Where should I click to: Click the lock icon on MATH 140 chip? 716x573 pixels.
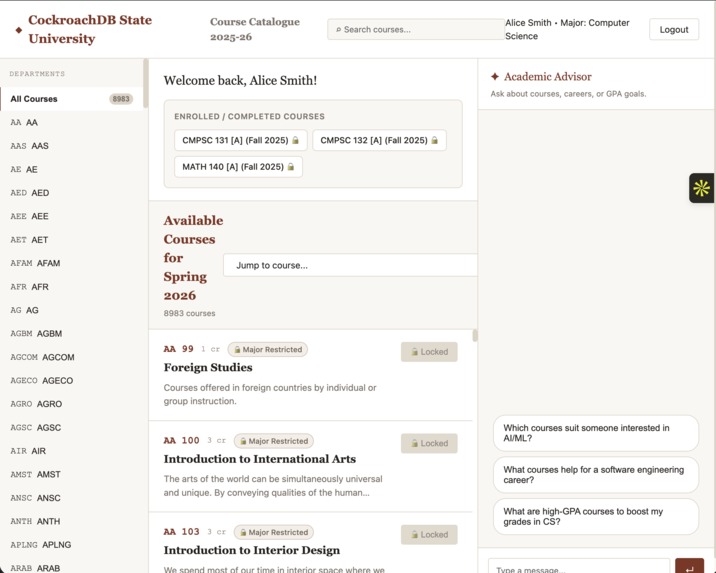tap(291, 167)
